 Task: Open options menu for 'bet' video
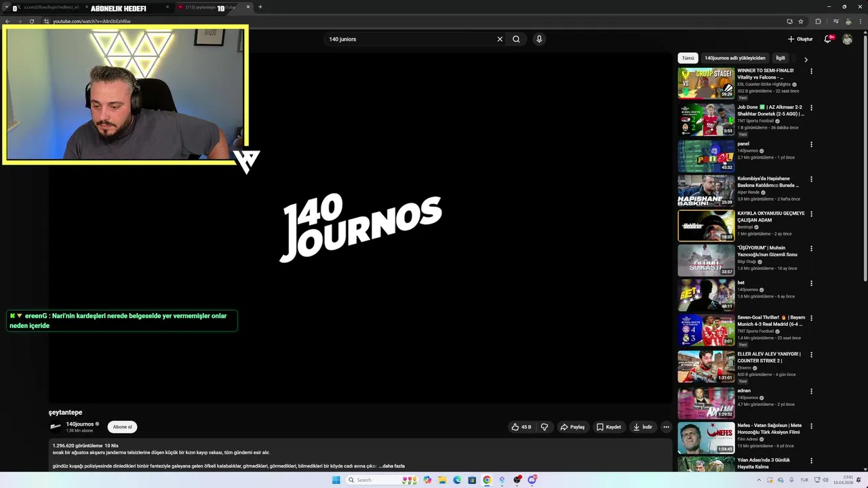click(x=811, y=283)
